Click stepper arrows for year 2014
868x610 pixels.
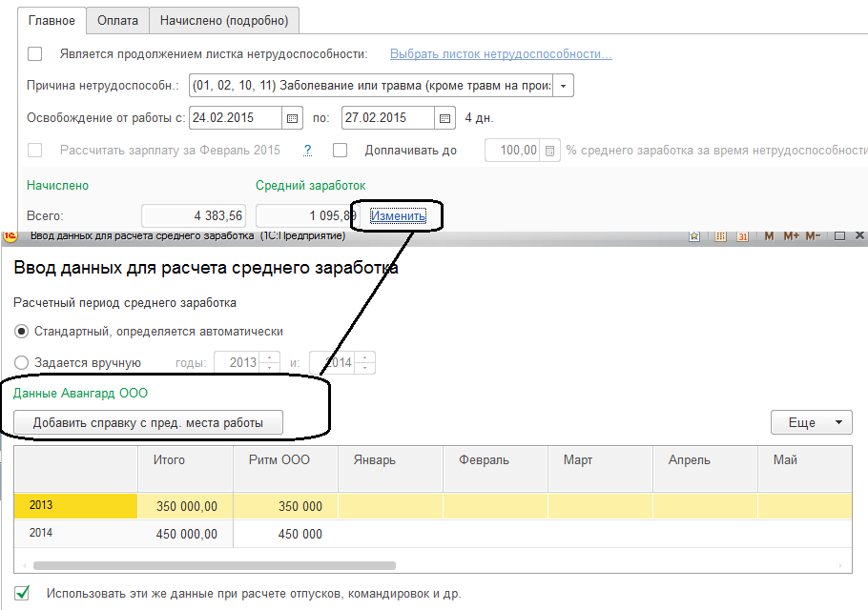click(364, 363)
